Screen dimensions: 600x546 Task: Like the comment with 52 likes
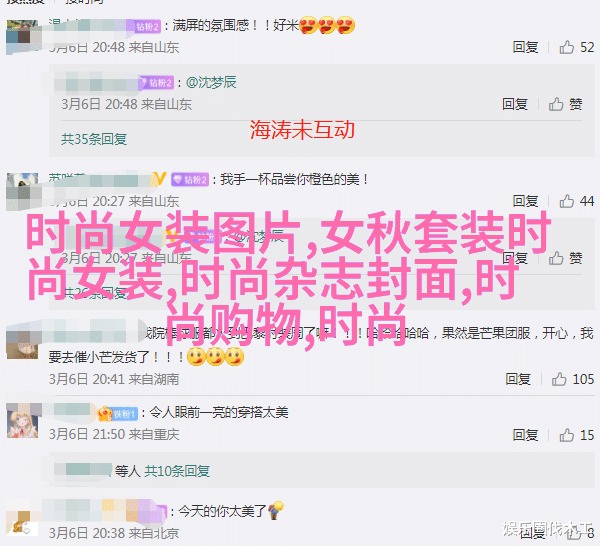[566, 47]
